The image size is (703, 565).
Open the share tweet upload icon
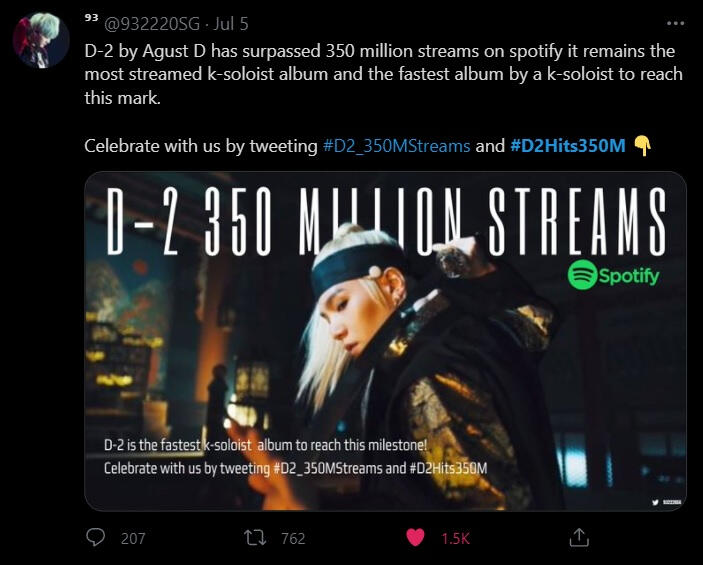click(x=579, y=537)
